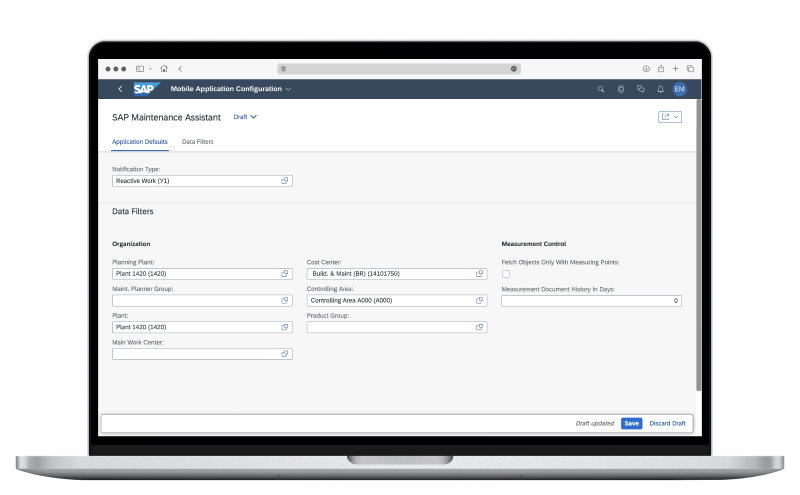Screen dimensions: 800x495
Task: Switch to the Data Filters tab
Action: (197, 142)
